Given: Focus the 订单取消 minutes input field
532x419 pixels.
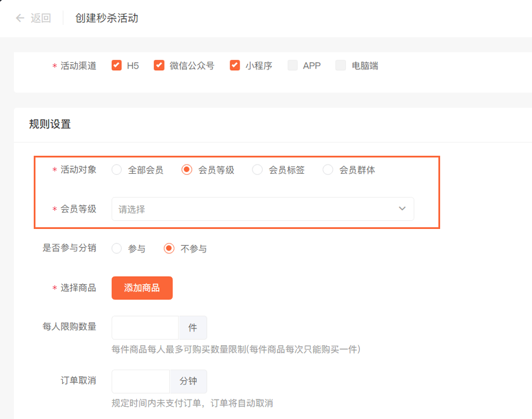Looking at the screenshot, I should pyautogui.click(x=141, y=381).
